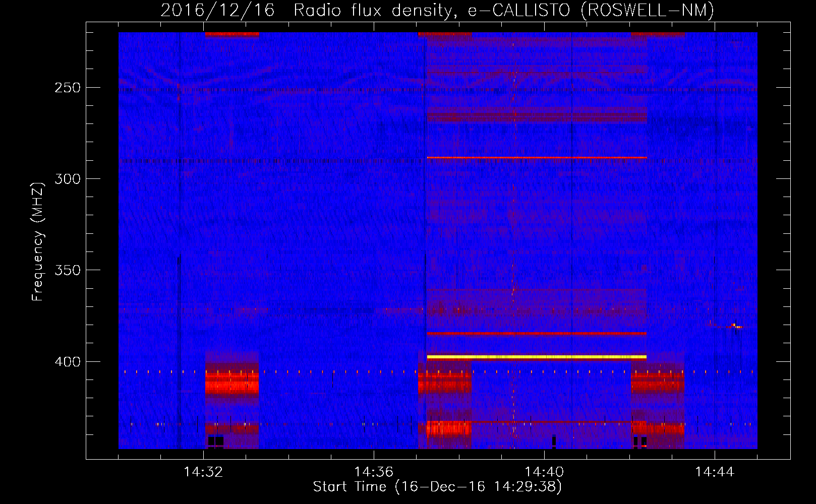Image resolution: width=816 pixels, height=504 pixels.
Task: Click the bright yellow emission line near 400 MHz
Action: point(537,357)
